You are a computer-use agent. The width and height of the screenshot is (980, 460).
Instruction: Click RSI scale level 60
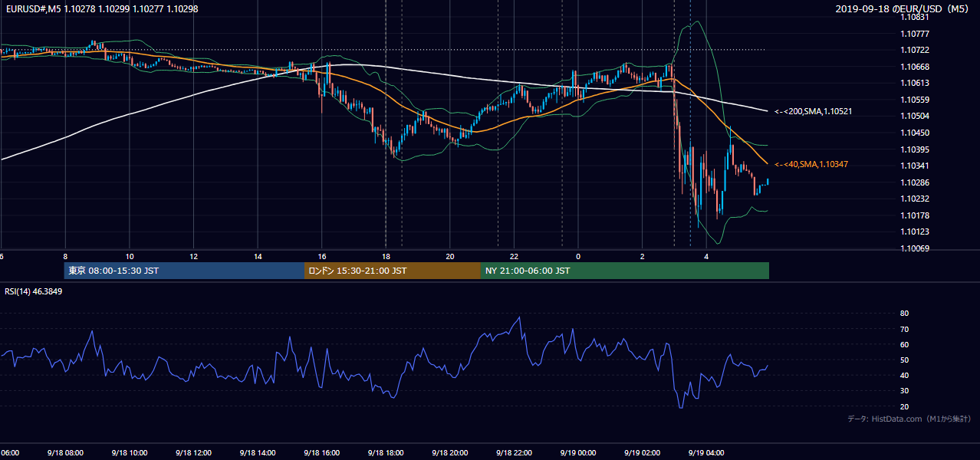[x=905, y=344]
